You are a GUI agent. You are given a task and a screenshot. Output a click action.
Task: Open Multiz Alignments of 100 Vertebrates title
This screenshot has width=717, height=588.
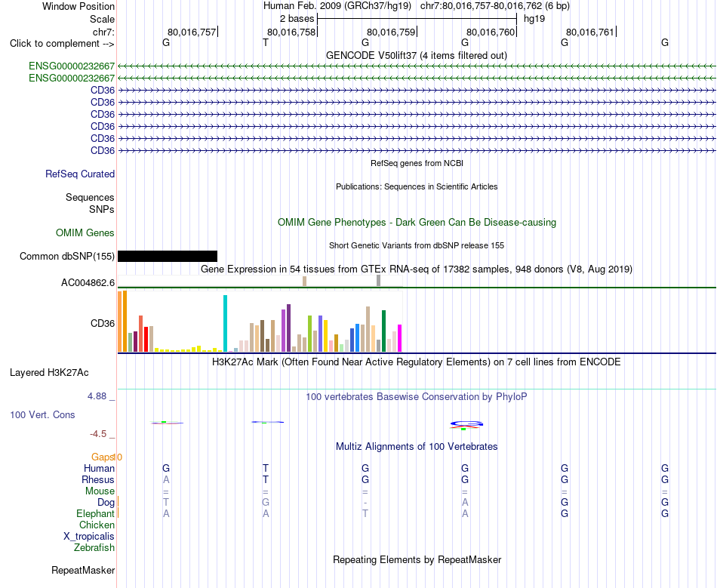[x=417, y=446]
